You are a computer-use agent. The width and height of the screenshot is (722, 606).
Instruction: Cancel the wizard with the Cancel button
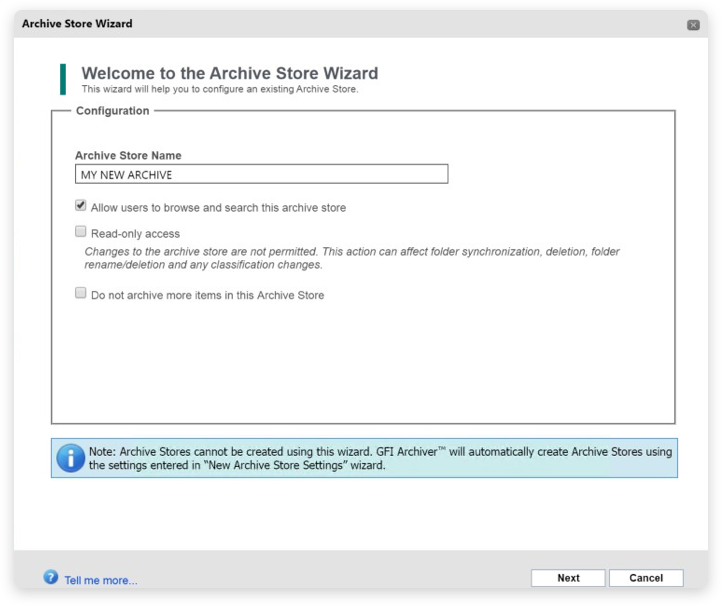(x=646, y=578)
